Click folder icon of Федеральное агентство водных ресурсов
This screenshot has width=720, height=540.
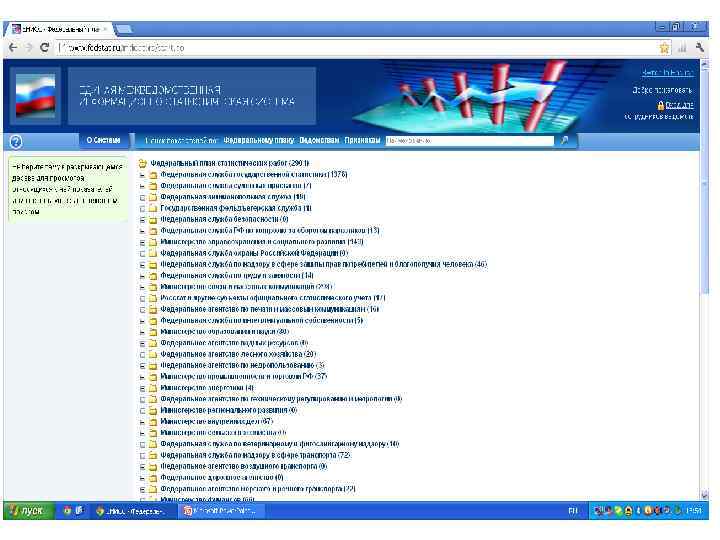(153, 343)
